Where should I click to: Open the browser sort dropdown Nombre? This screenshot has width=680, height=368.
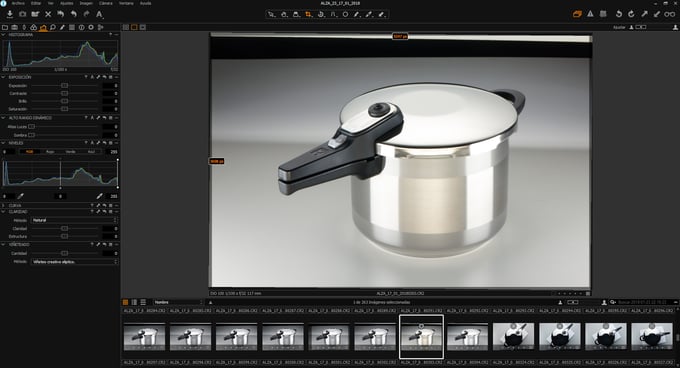178,302
